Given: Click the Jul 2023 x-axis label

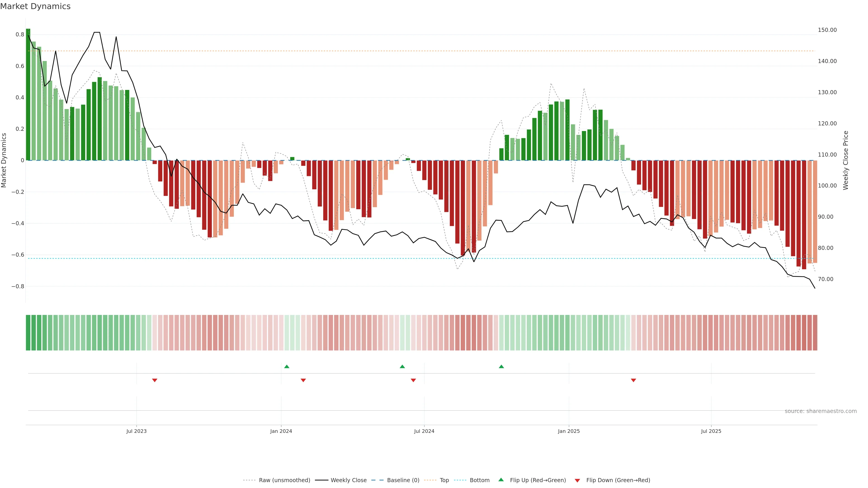Looking at the screenshot, I should point(137,431).
